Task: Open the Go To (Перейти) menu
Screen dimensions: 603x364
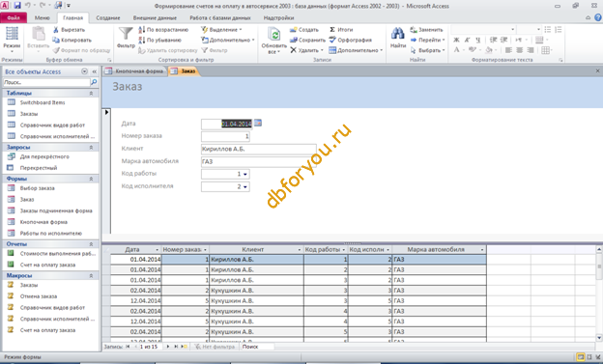Action: pyautogui.click(x=427, y=40)
